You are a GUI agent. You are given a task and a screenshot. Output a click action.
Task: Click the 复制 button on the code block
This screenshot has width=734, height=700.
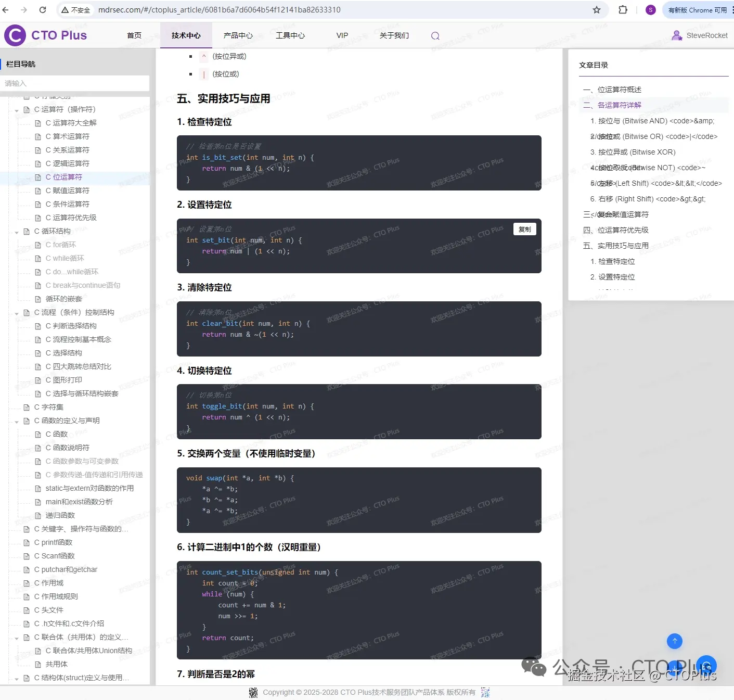[524, 229]
